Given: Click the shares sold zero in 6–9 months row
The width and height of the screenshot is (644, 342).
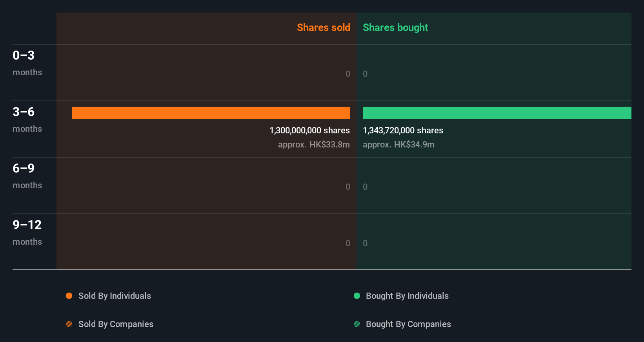Looking at the screenshot, I should 348,187.
